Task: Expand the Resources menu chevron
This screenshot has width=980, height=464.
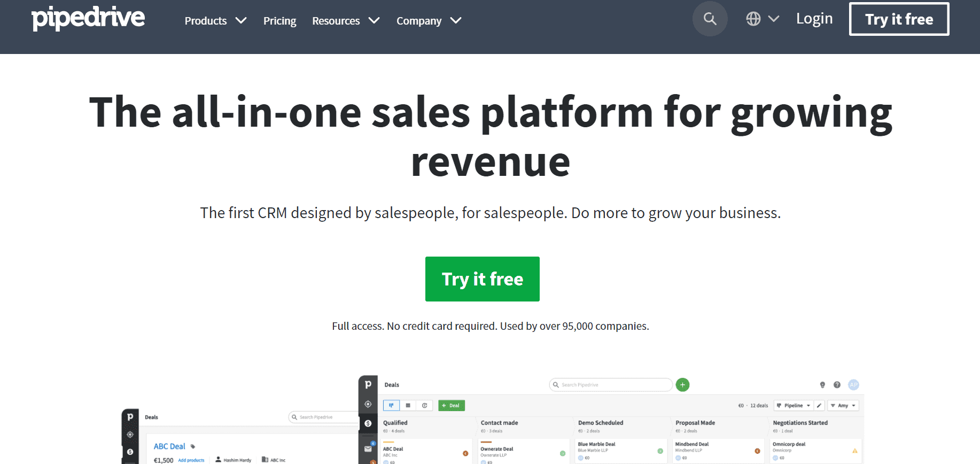Action: (x=374, y=20)
